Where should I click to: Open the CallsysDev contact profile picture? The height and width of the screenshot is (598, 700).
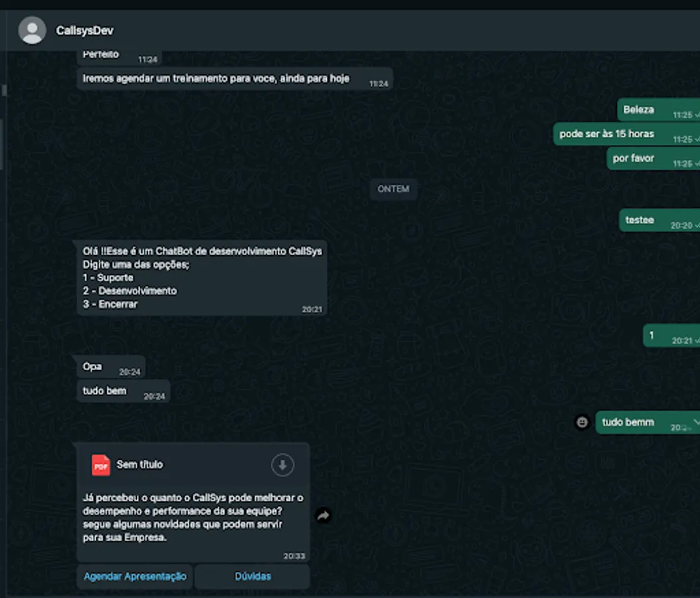coord(32,31)
